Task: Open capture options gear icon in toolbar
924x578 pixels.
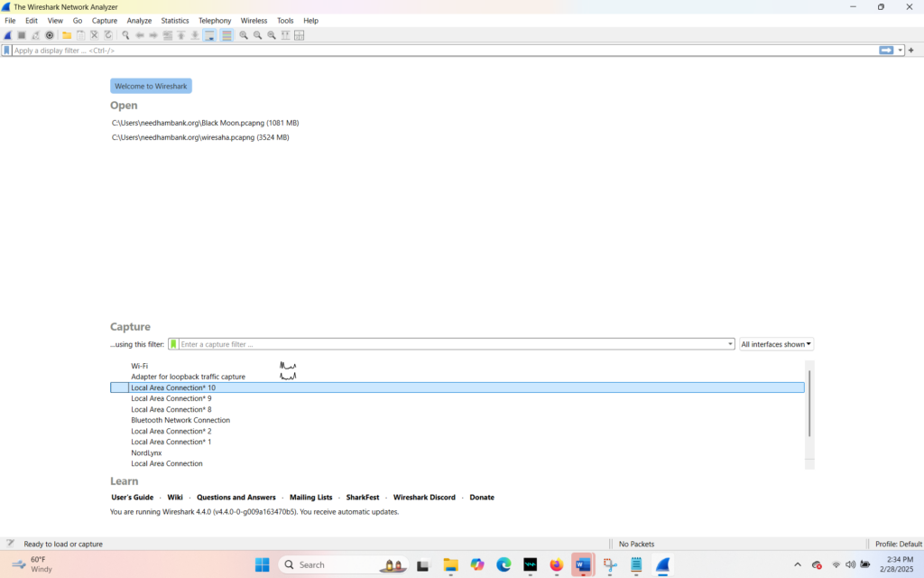Action: [50, 35]
